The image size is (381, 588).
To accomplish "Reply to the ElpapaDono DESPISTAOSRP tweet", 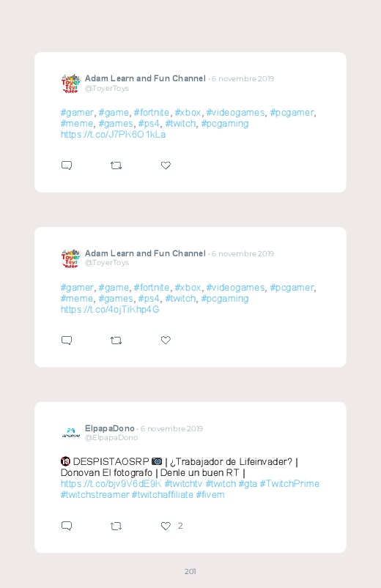I will [x=67, y=526].
